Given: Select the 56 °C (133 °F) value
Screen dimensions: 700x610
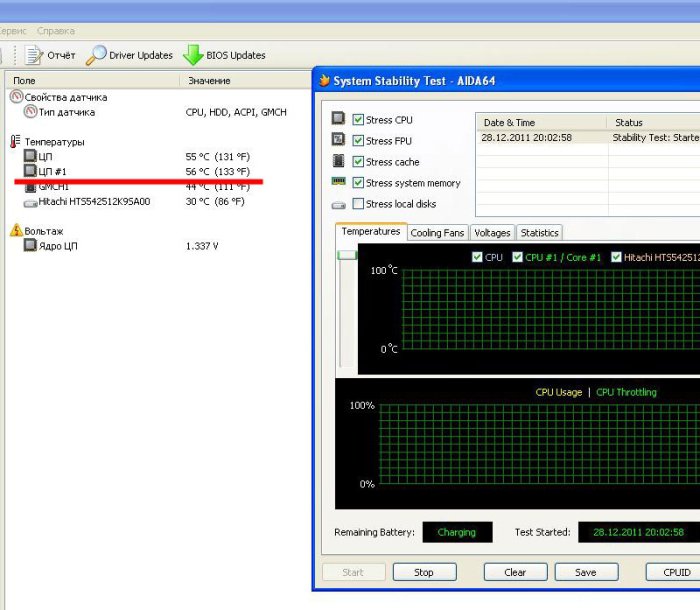Looking at the screenshot, I should pos(217,171).
